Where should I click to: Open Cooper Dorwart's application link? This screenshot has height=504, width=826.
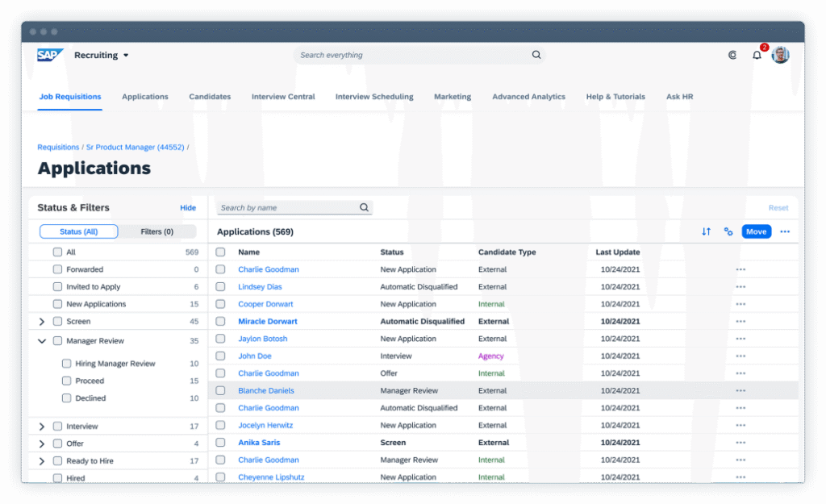pyautogui.click(x=265, y=305)
